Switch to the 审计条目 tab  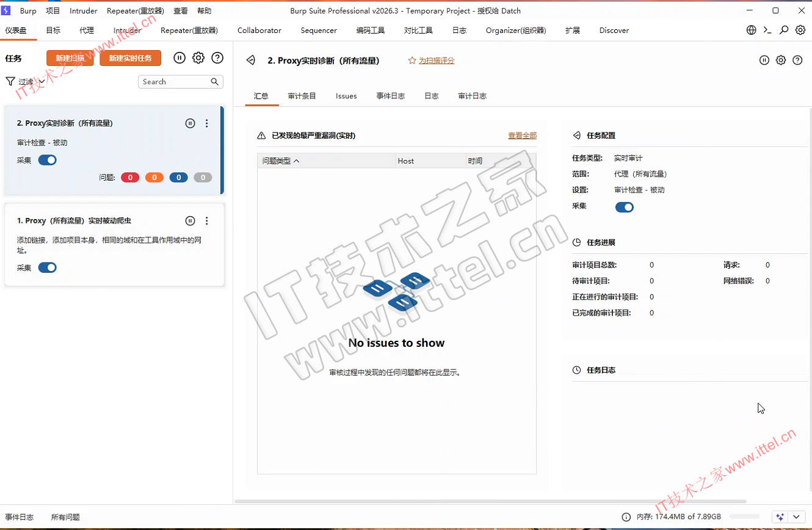tap(302, 96)
